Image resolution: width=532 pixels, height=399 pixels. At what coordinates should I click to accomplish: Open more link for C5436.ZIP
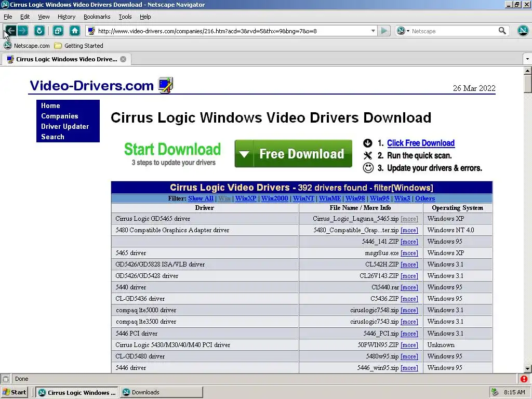[x=409, y=299]
